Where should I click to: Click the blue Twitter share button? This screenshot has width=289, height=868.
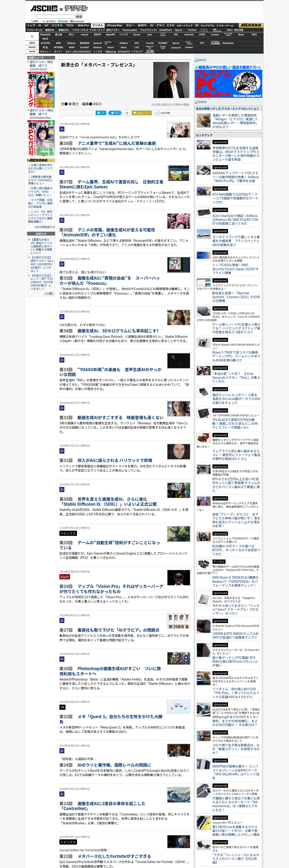click(115, 113)
